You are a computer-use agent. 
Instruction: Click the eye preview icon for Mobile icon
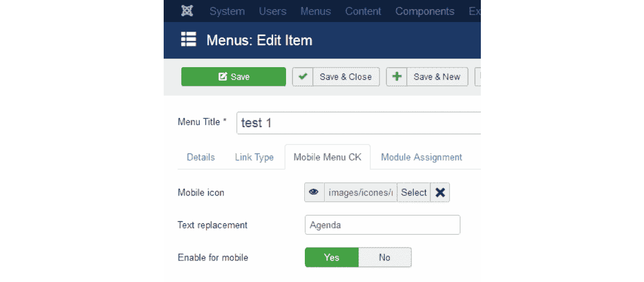pyautogui.click(x=314, y=192)
